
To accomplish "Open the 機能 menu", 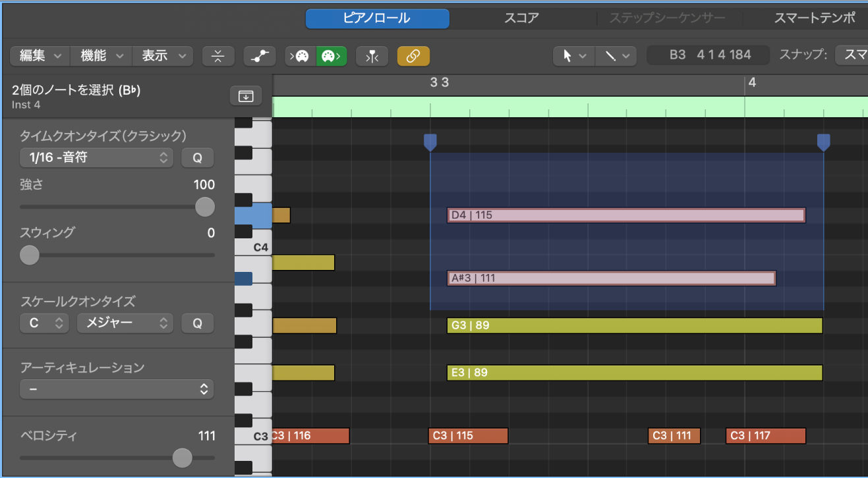I will pyautogui.click(x=102, y=56).
